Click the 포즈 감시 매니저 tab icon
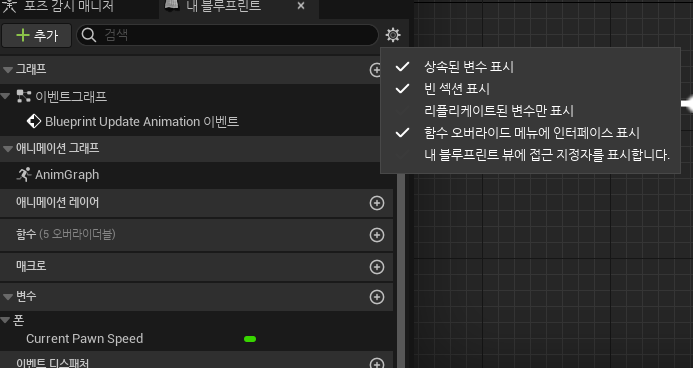 click(x=9, y=5)
